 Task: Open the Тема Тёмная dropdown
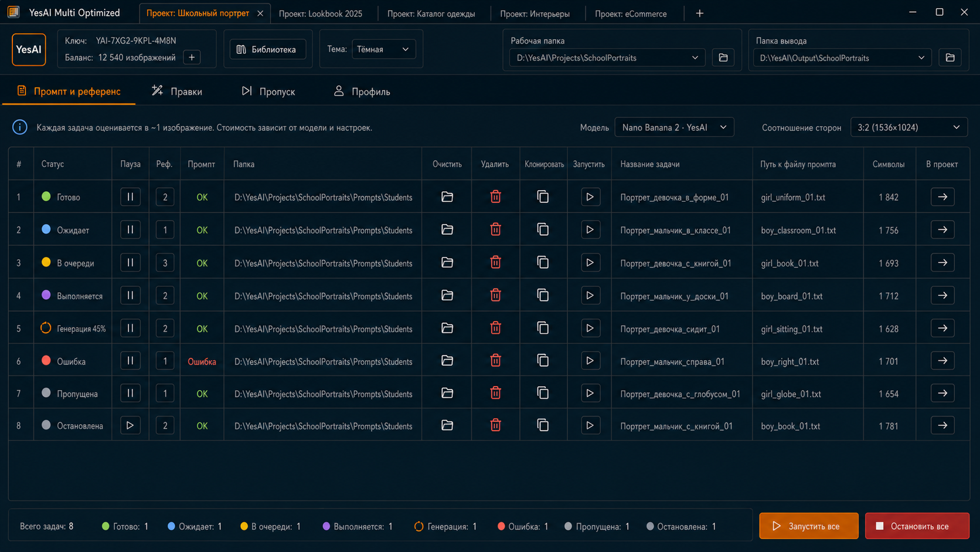(383, 49)
